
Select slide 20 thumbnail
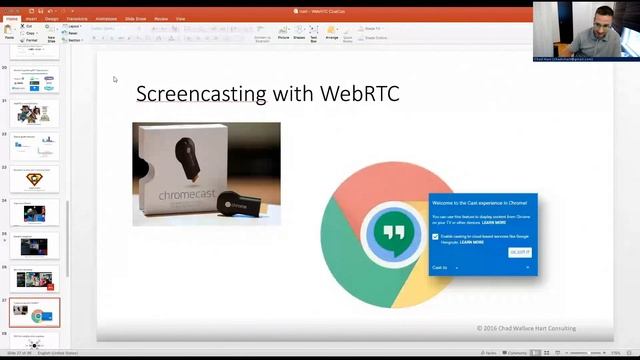(x=34, y=80)
